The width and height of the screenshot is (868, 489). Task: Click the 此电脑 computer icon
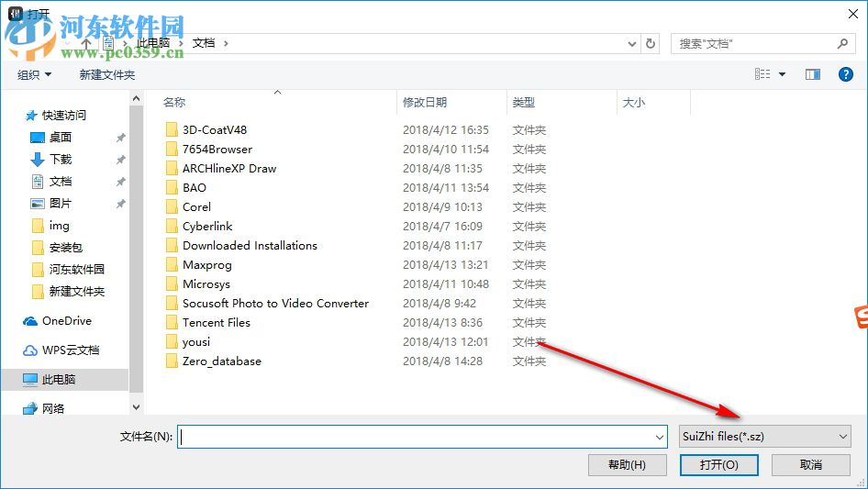[x=30, y=379]
